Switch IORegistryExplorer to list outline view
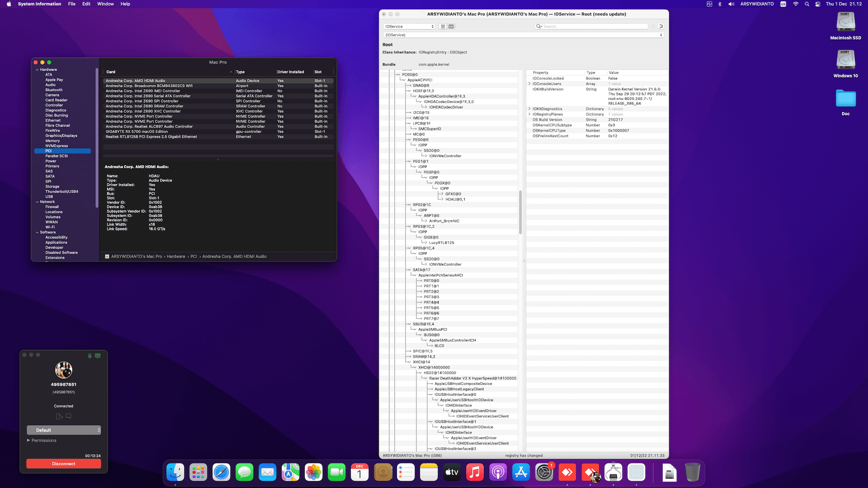 tap(443, 27)
